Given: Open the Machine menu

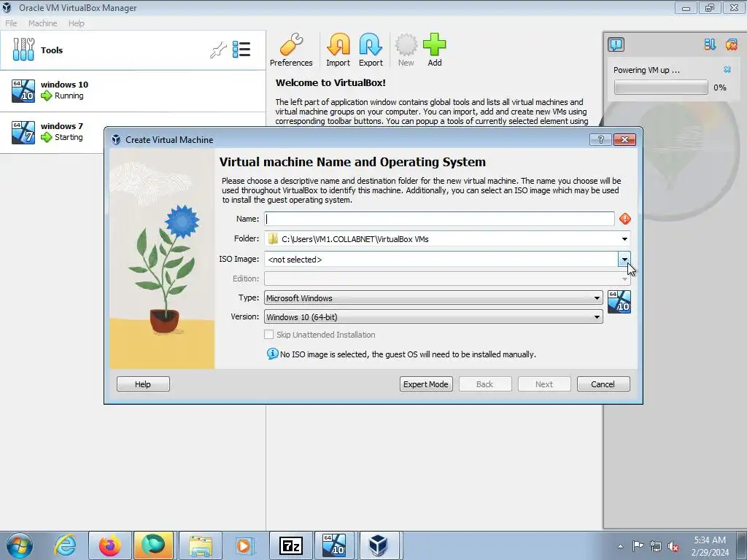Looking at the screenshot, I should (x=42, y=23).
